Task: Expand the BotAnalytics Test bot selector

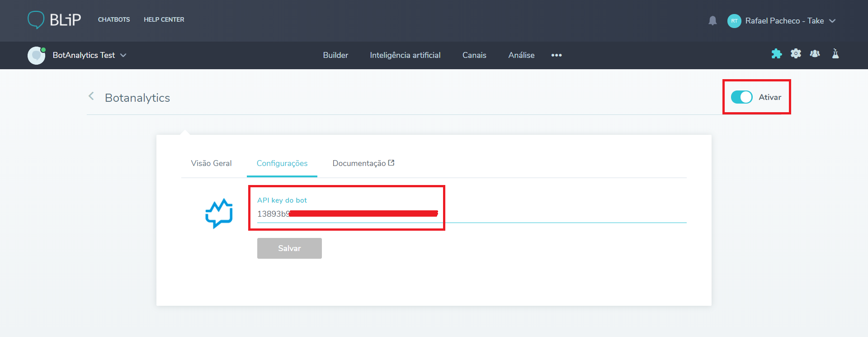Action: pyautogui.click(x=123, y=55)
